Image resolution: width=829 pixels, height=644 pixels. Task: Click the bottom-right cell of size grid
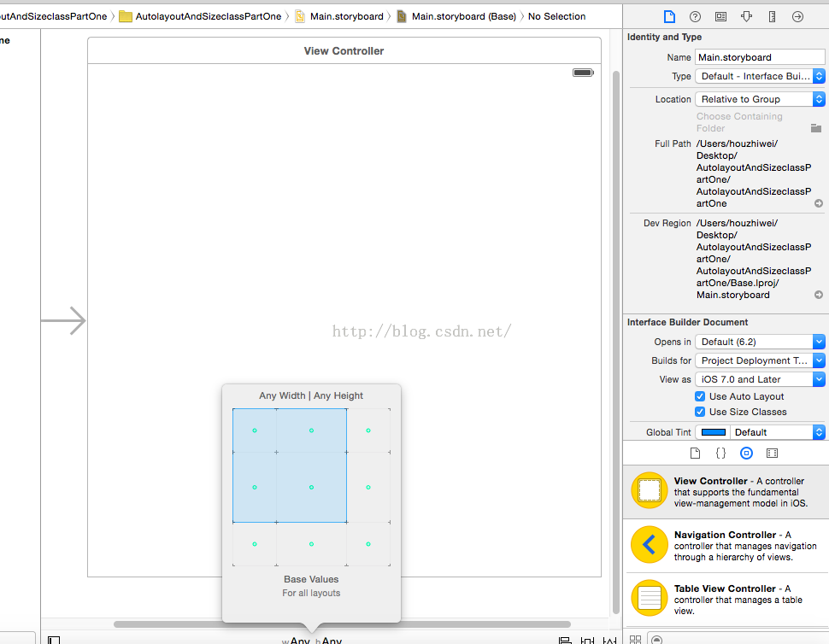[x=368, y=544]
